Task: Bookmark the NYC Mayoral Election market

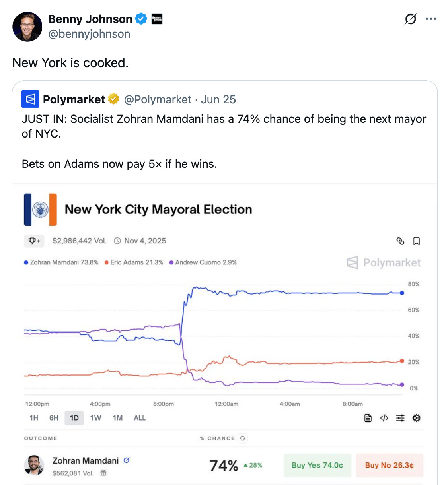Action: coord(417,241)
